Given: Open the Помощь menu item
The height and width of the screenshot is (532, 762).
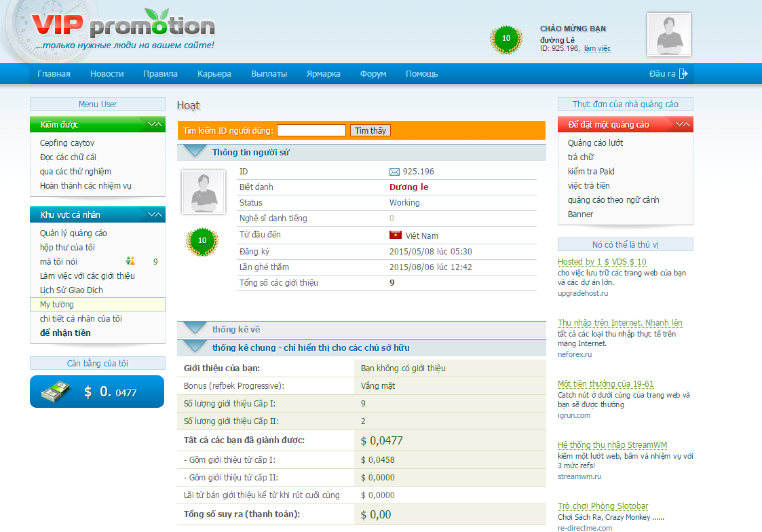Looking at the screenshot, I should point(422,74).
